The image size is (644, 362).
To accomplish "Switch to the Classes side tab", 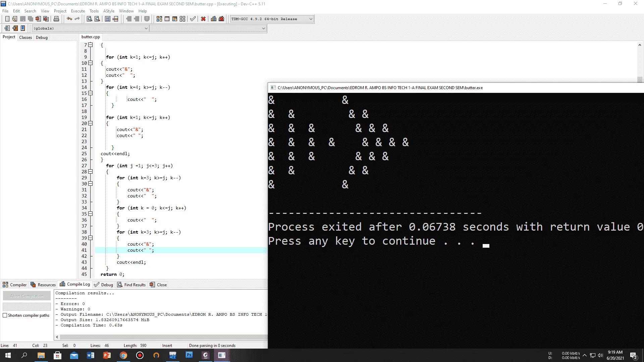I will (x=25, y=37).
